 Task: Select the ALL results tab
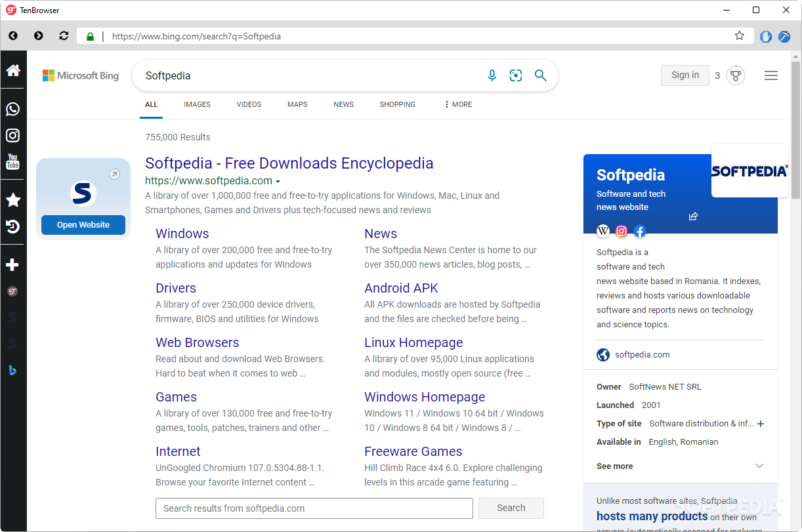[x=152, y=104]
